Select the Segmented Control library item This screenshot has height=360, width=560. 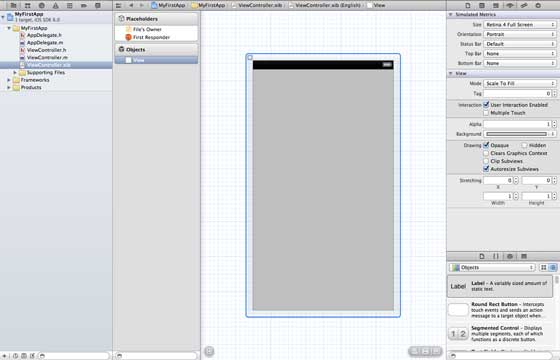coord(500,334)
